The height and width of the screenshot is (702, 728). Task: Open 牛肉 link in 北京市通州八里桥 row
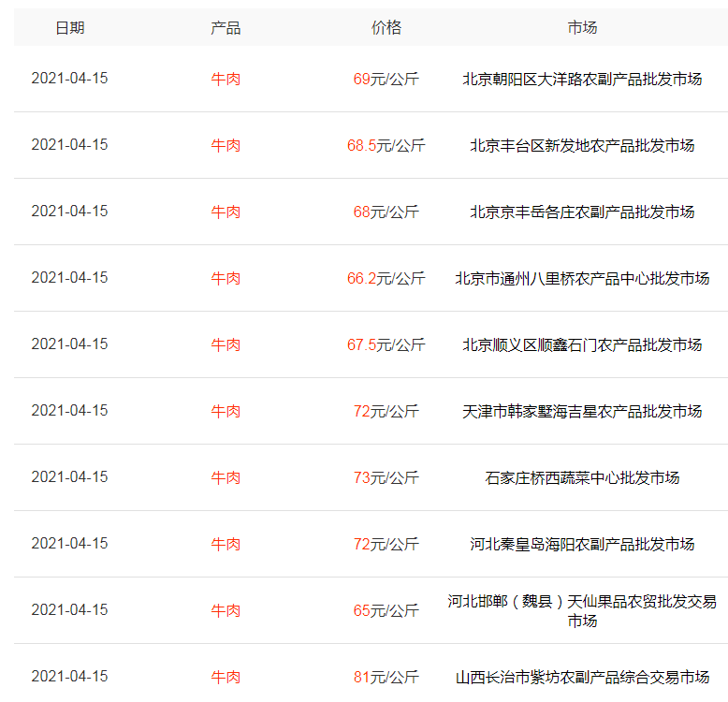click(x=226, y=278)
